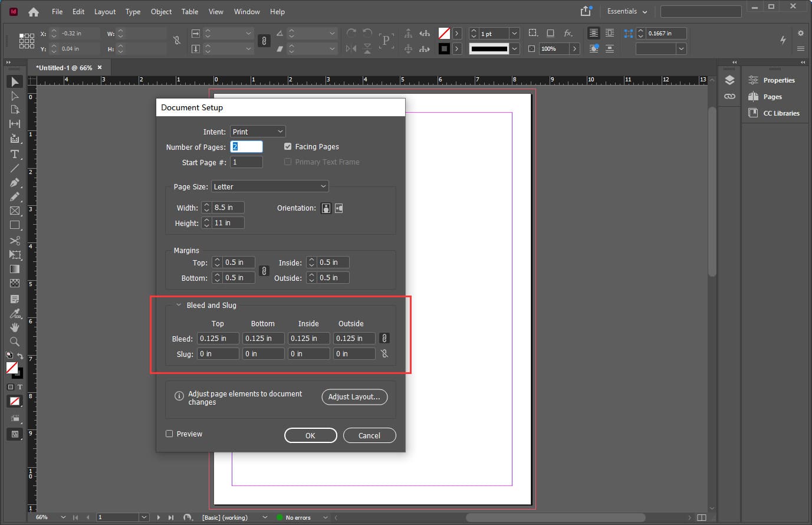Screen dimensions: 812x525
Task: Select the Gradient Feather tool
Action: 15,283
